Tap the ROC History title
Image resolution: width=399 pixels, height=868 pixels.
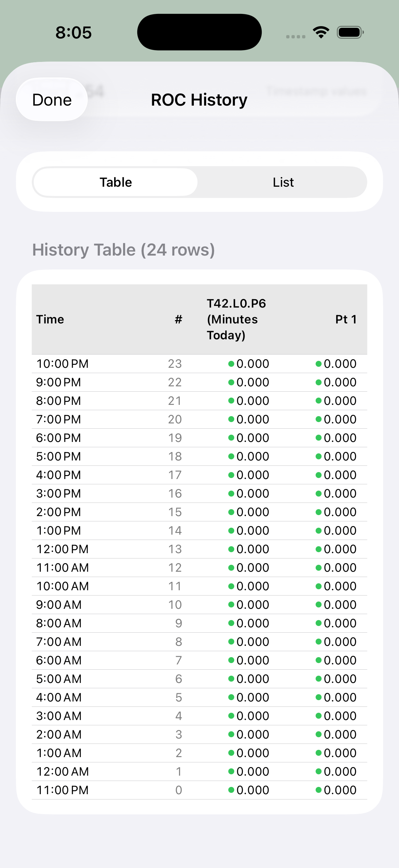pos(199,100)
